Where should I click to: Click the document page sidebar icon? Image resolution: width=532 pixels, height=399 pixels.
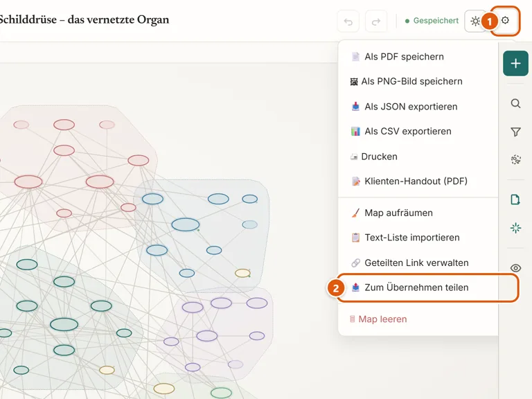515,199
